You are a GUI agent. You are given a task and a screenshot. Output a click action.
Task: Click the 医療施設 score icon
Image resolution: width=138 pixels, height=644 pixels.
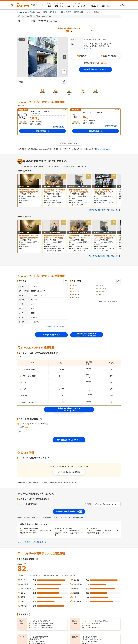tap(71, 593)
